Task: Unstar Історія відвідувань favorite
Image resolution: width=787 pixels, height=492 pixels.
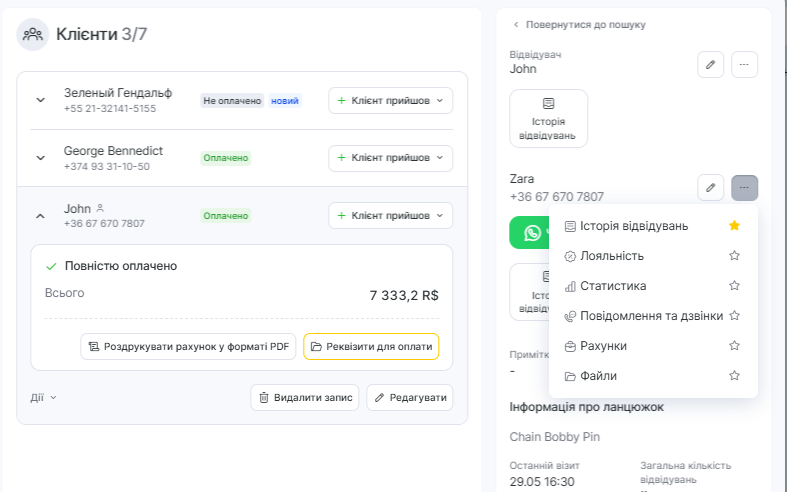Action: [734, 226]
